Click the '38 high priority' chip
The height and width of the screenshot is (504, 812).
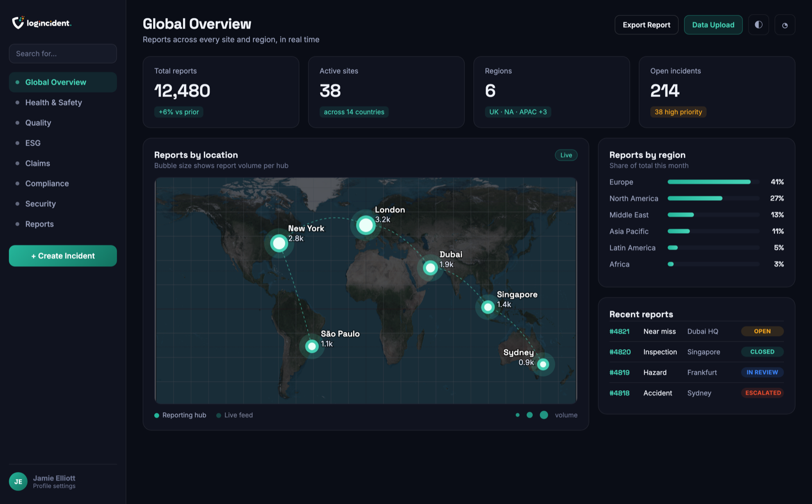678,112
